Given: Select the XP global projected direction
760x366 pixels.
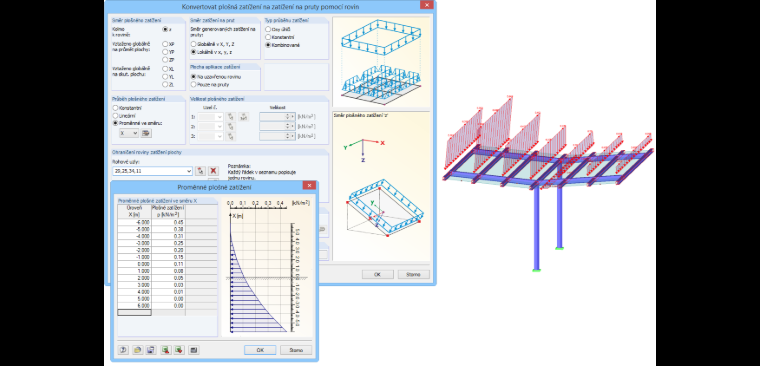Looking at the screenshot, I should point(165,44).
